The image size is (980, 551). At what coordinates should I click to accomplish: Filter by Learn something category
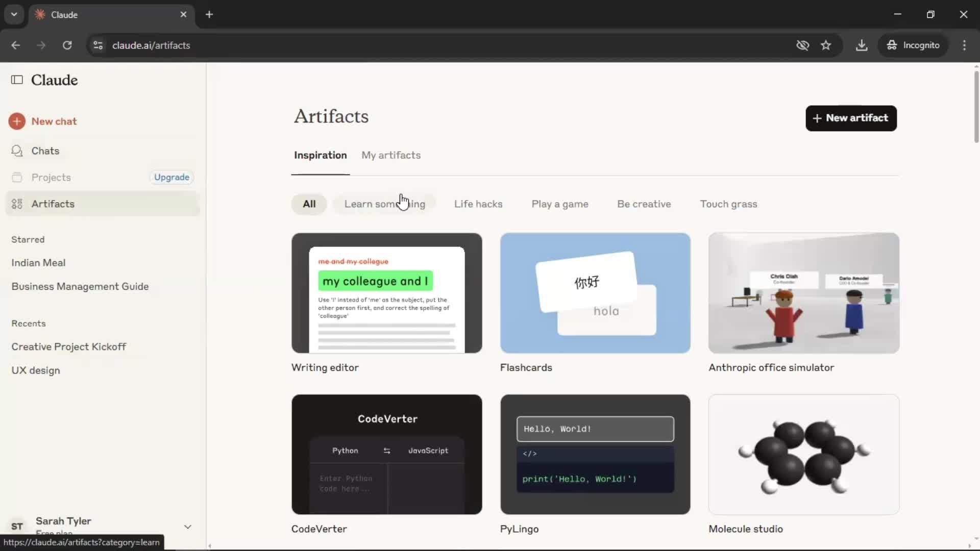384,204
